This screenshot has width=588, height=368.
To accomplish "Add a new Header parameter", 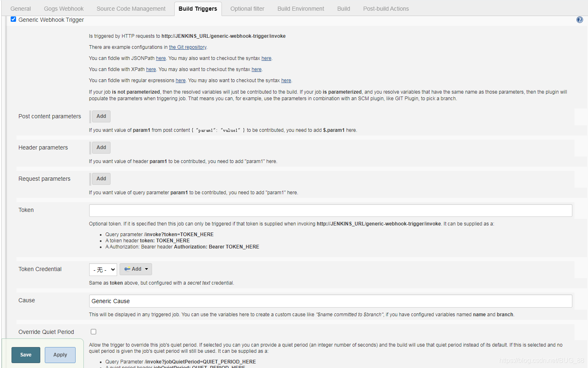I will 100,147.
